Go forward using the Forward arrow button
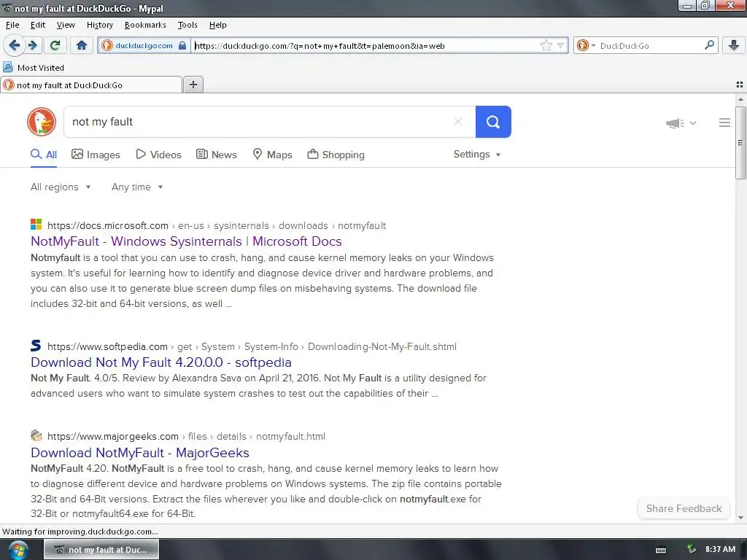This screenshot has width=747, height=560. 32,45
